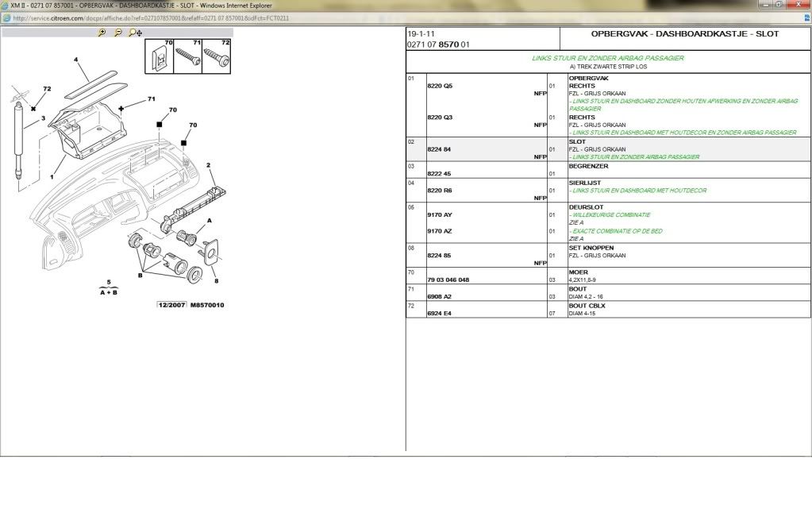Click the green EXACTE COMBINATIE OP DE BED note
This screenshot has width=812, height=517.
(x=616, y=231)
